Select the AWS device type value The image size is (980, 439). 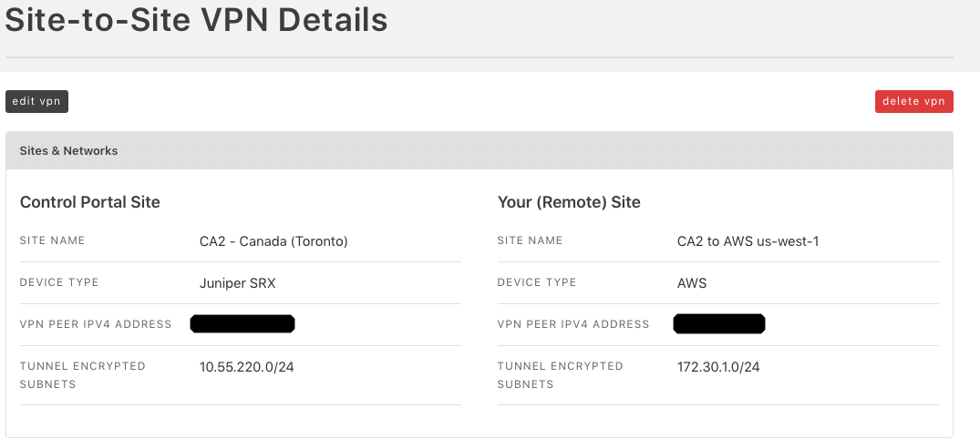pyautogui.click(x=692, y=283)
